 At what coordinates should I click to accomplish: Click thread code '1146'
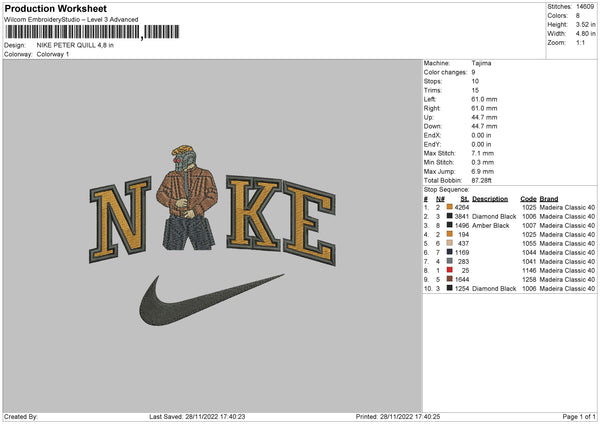click(529, 271)
